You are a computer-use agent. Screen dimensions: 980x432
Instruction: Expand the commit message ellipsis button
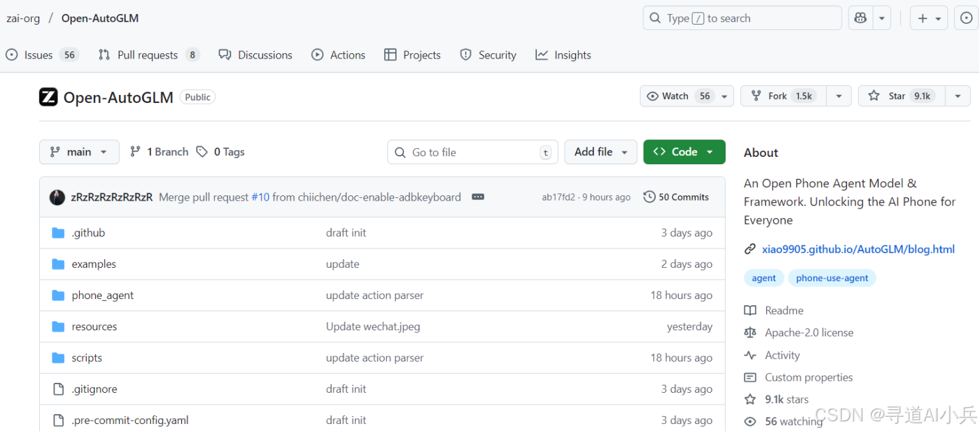tap(478, 197)
